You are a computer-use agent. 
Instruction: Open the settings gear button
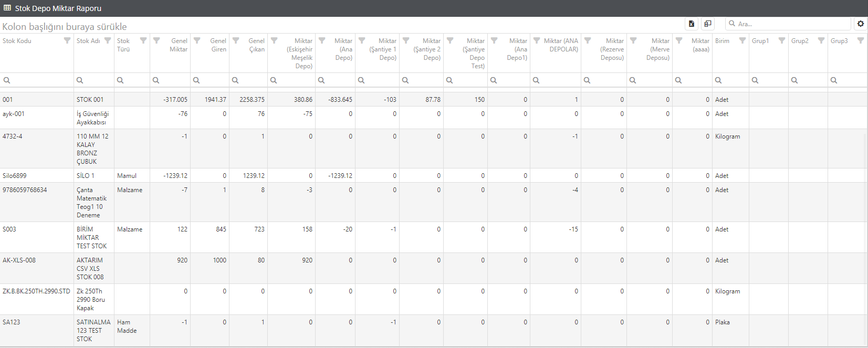[861, 24]
